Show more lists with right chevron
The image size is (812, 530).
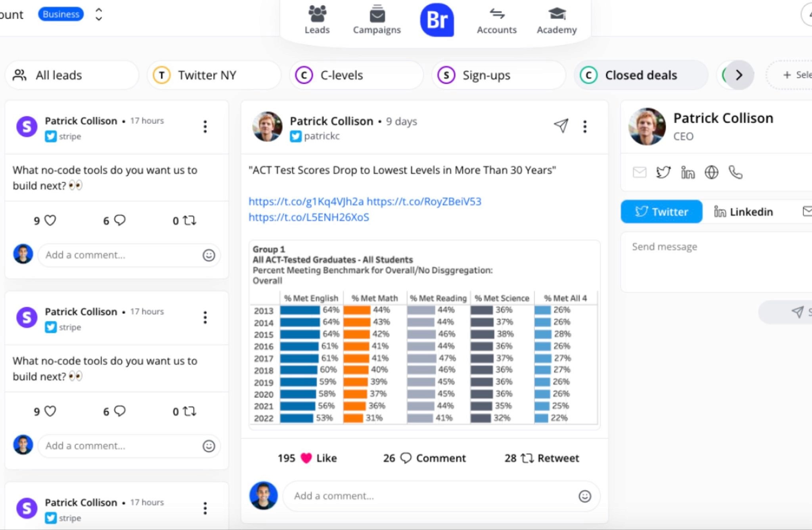click(x=739, y=75)
